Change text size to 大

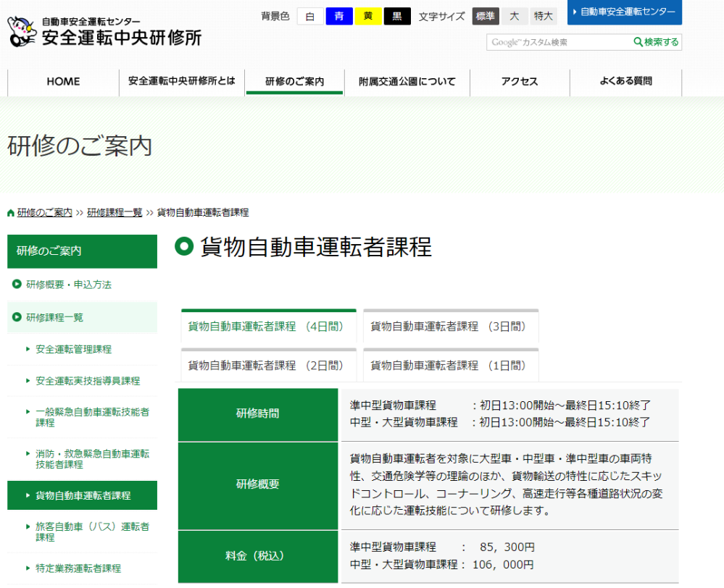(x=515, y=17)
